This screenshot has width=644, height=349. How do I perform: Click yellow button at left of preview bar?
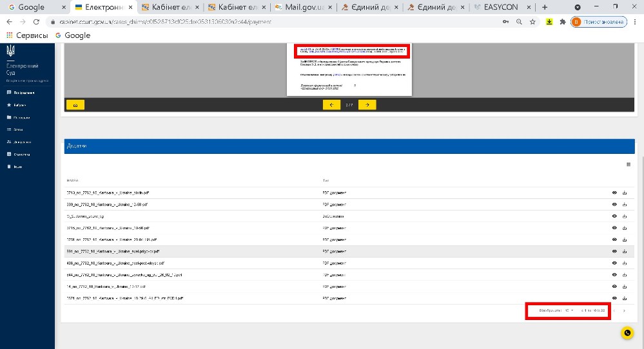pyautogui.click(x=75, y=105)
